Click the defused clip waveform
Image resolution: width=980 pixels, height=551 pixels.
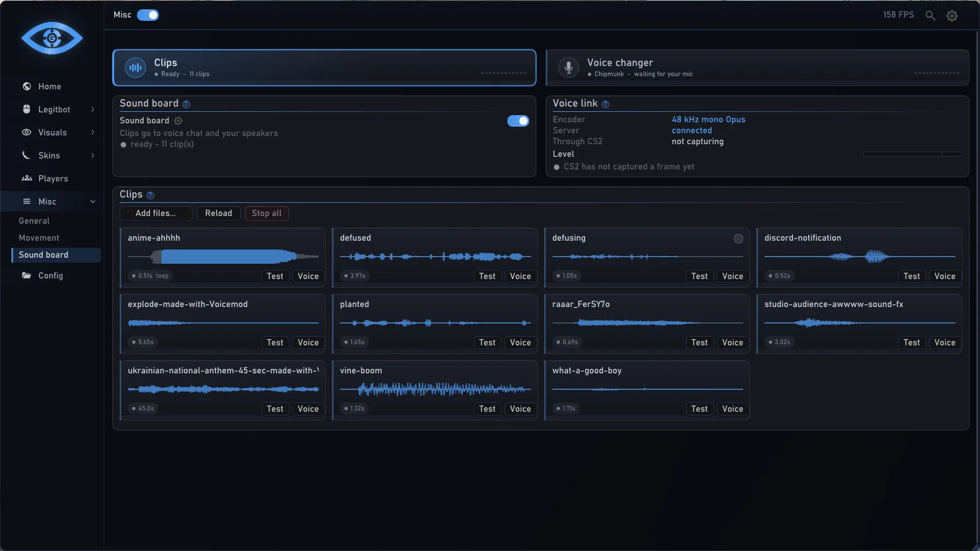pos(435,256)
